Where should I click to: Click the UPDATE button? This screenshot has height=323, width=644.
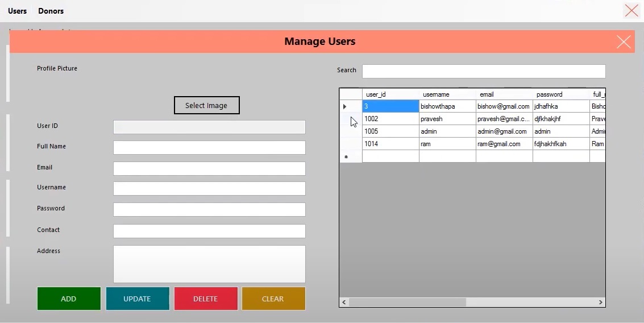[x=137, y=299]
